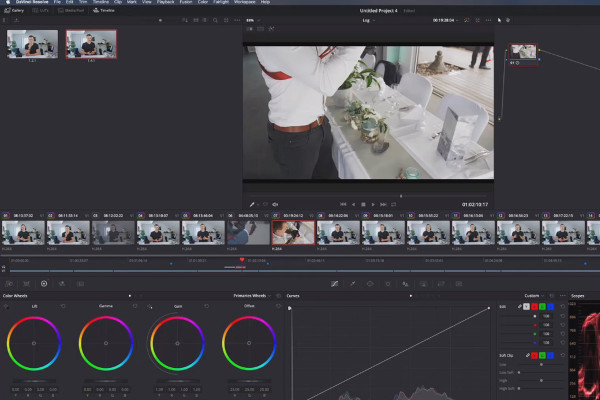600x400 pixels.
Task: Open the Power Window palette icon
Action: pos(370,284)
